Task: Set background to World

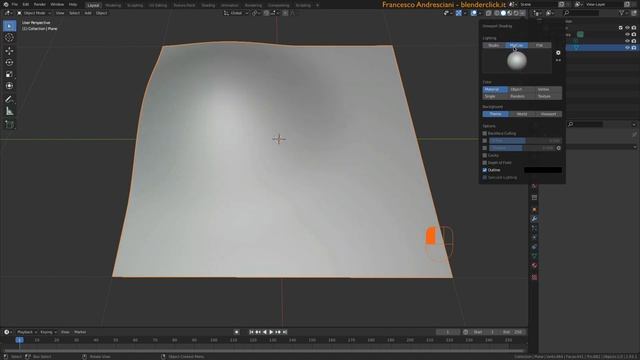Action: tap(522, 114)
